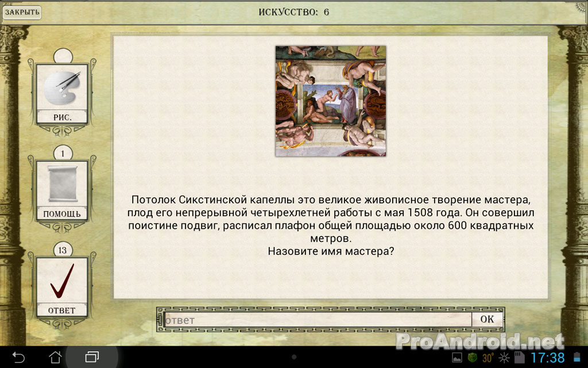
Task: Open the РИС. picture hint with palette icon
Action: coord(62,94)
